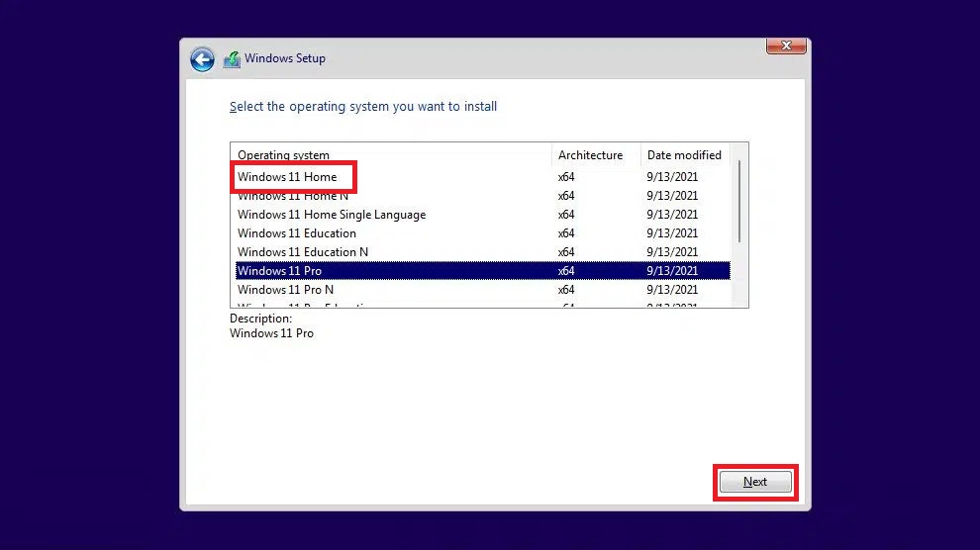Image resolution: width=980 pixels, height=550 pixels.
Task: Select Windows 11 Education edition
Action: 482,232
